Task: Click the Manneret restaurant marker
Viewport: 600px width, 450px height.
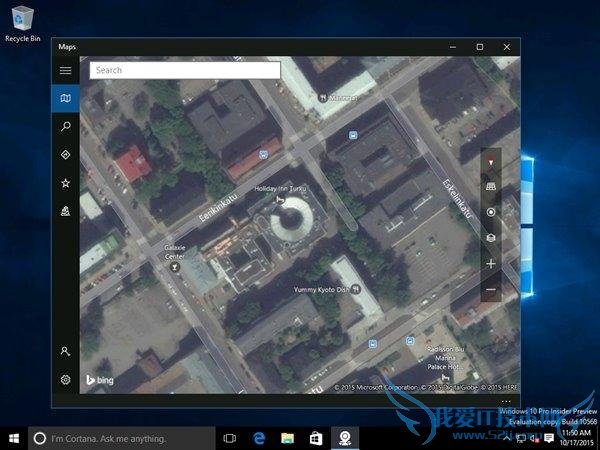Action: point(323,98)
